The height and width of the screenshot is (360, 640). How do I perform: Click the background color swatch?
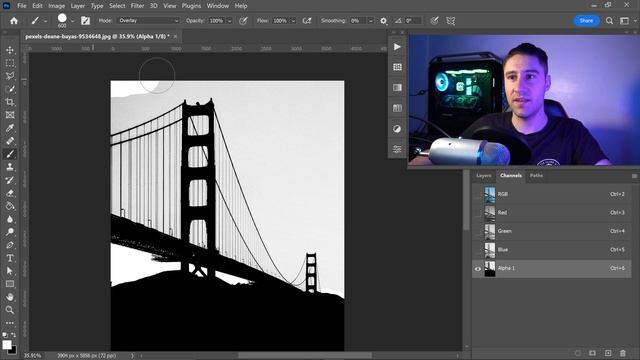13,350
